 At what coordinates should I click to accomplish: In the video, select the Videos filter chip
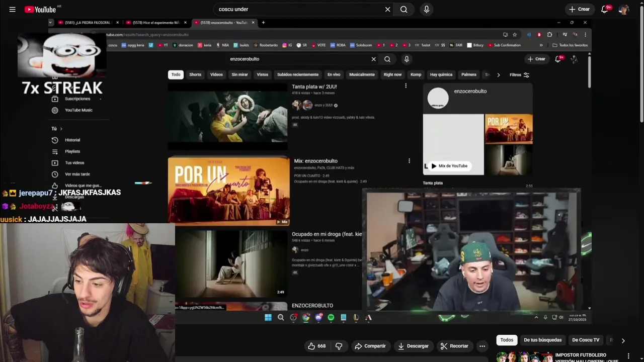[216, 74]
